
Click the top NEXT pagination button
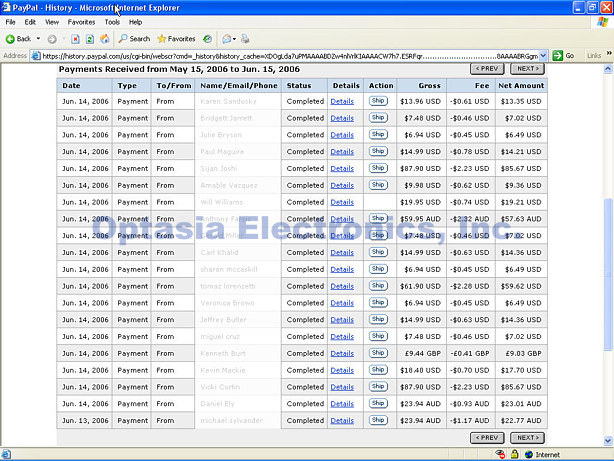tap(526, 69)
